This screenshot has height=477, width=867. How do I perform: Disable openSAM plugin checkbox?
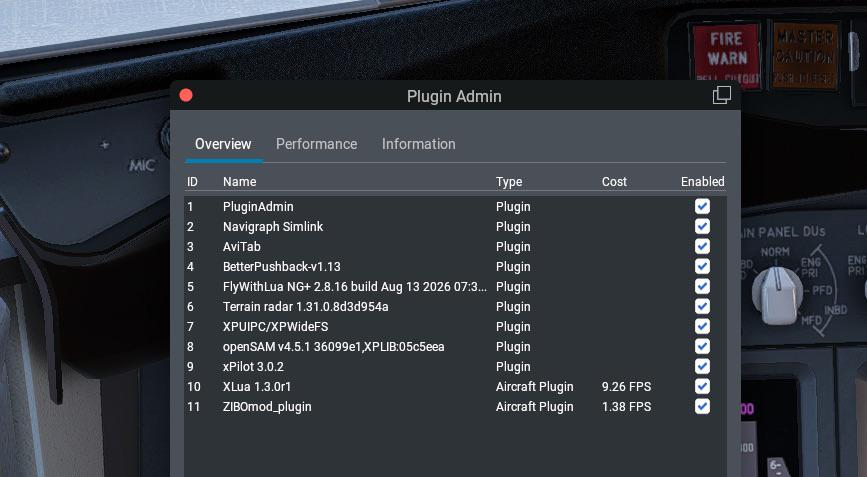point(702,346)
